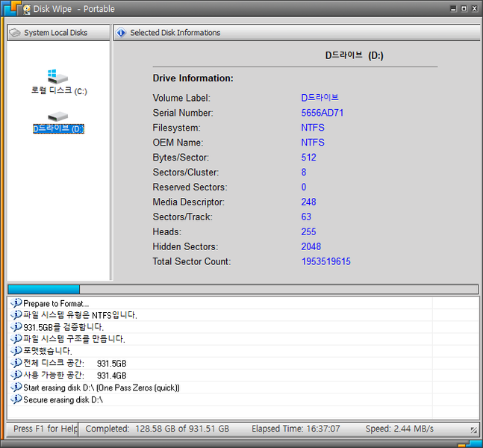Click the Disk Wipe app icon in title bar

click(26, 10)
